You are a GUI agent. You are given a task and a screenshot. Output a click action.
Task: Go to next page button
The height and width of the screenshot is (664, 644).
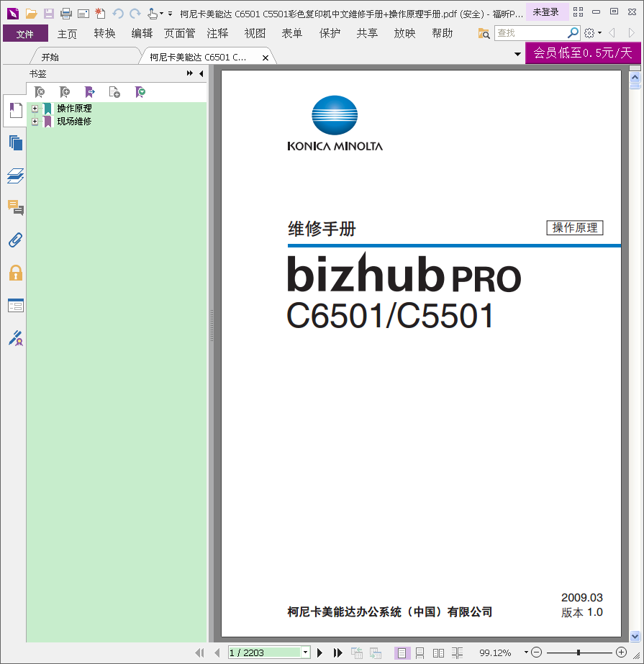pos(320,652)
